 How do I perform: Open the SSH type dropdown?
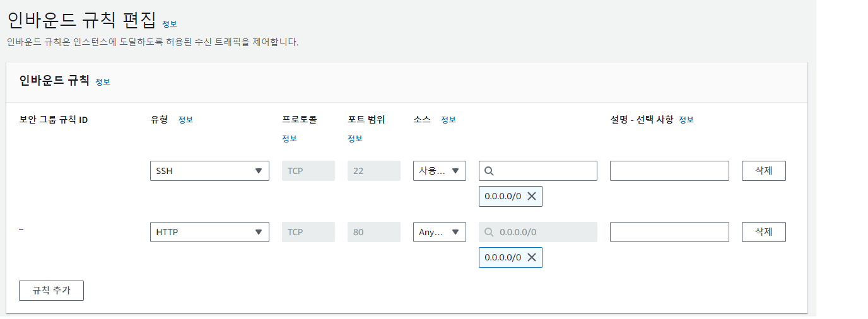[209, 171]
